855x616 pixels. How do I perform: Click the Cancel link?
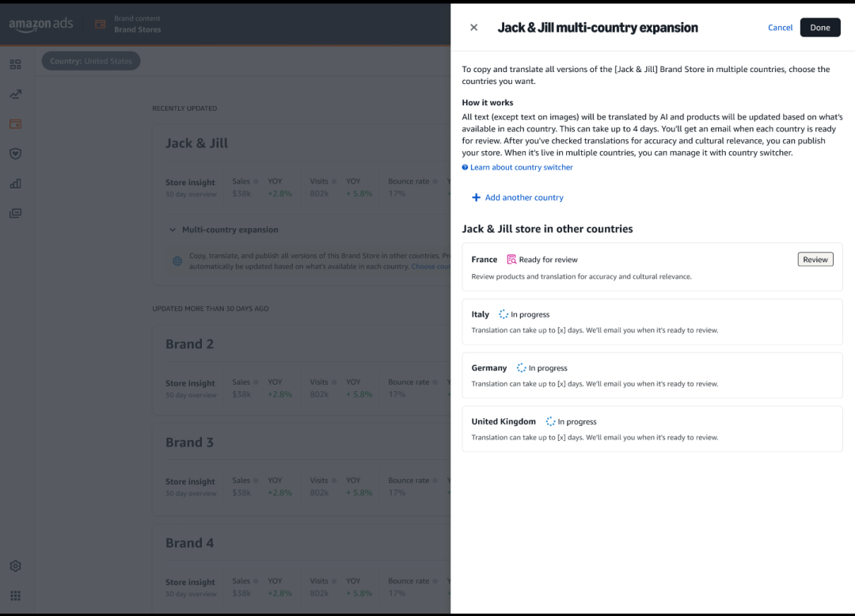[x=780, y=28]
